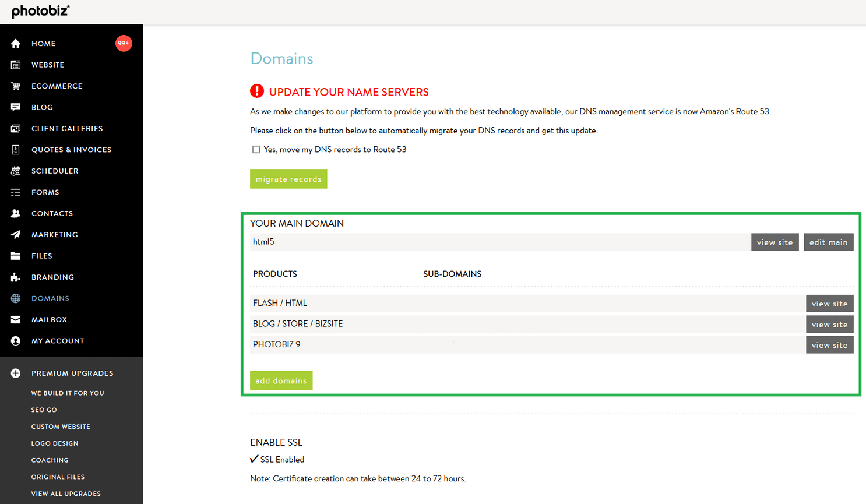Open the Mailbox envelope icon
866x504 pixels.
coord(15,319)
